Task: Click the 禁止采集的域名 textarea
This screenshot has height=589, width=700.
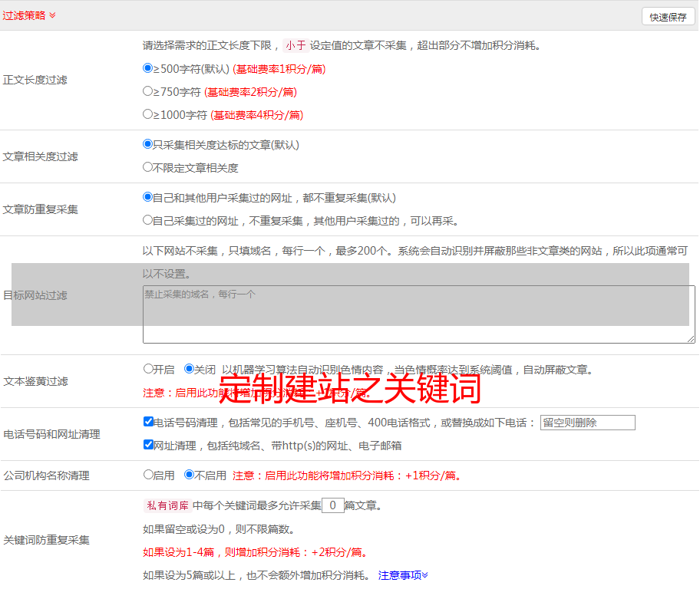Action: tap(418, 314)
